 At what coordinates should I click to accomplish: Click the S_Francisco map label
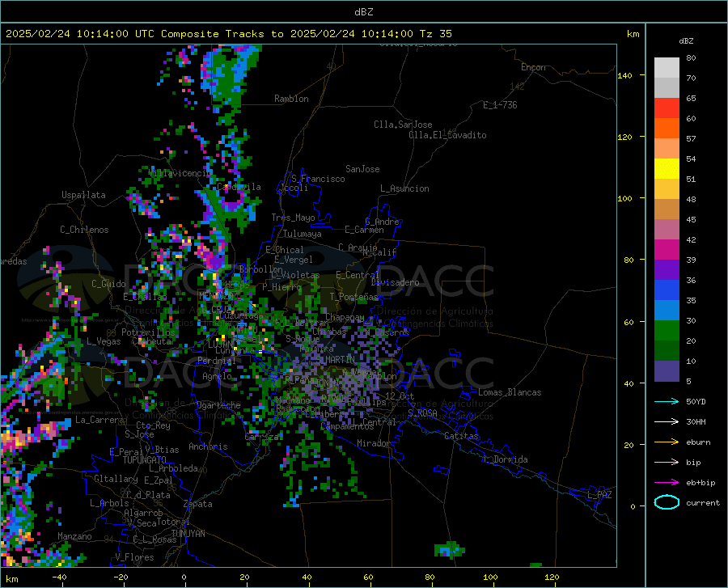318,179
